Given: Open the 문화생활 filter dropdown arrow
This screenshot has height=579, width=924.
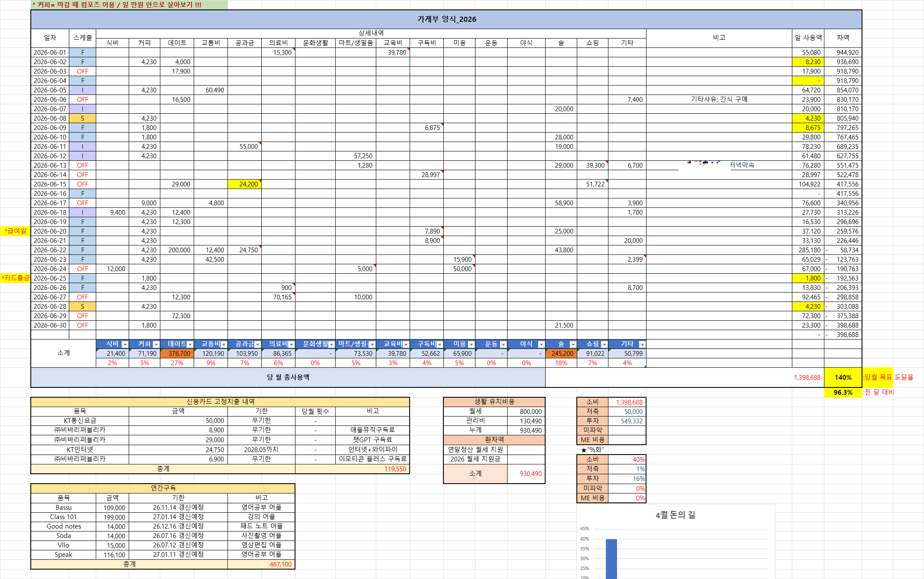Looking at the screenshot, I should point(331,344).
